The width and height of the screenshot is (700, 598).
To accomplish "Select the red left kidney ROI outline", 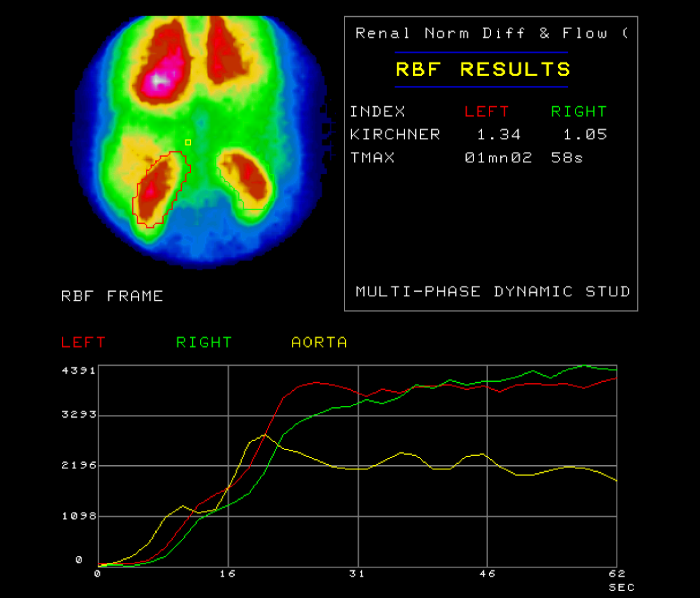I will click(161, 189).
